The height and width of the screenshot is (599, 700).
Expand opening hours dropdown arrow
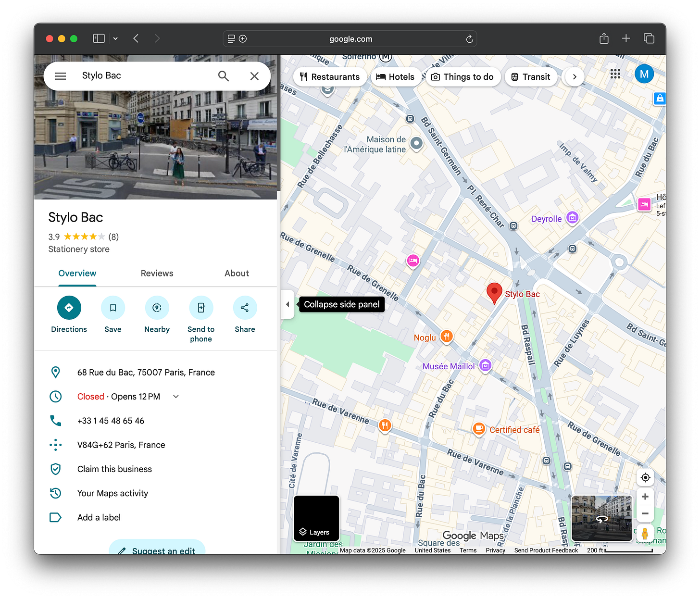176,397
